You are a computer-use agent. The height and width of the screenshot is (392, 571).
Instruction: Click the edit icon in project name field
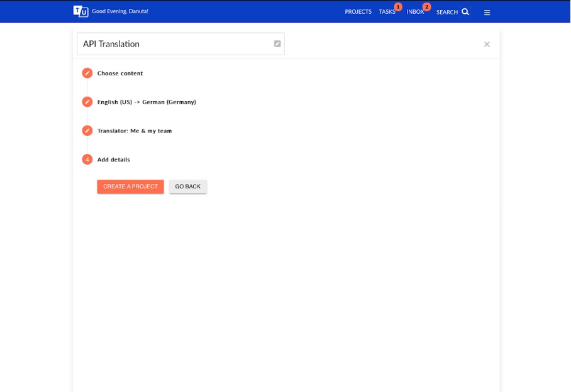coord(277,43)
